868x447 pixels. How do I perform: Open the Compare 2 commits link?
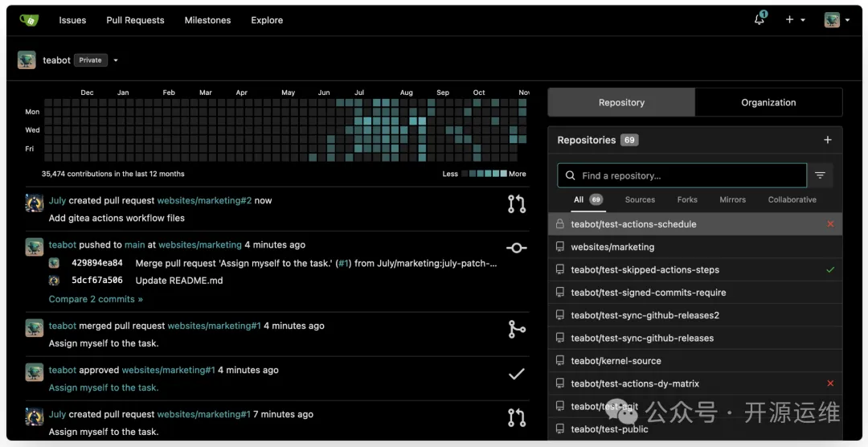coord(96,299)
